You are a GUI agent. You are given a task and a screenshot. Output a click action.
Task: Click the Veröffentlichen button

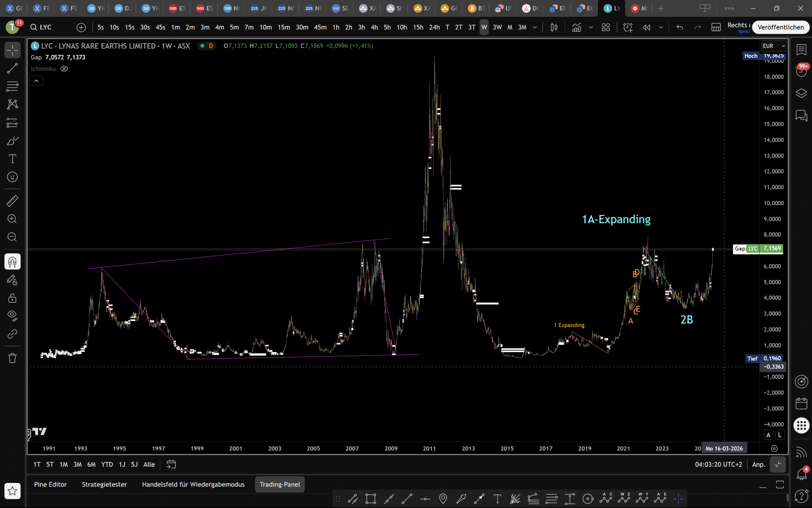coord(780,27)
